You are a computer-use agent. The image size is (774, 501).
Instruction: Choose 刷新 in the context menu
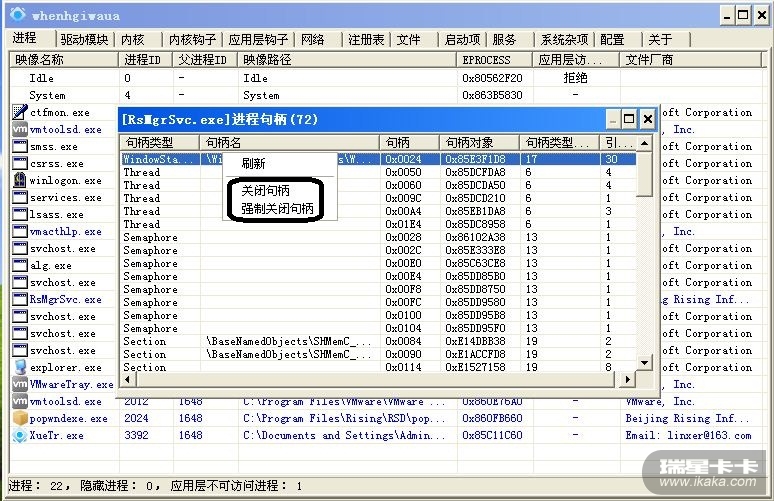[x=253, y=164]
